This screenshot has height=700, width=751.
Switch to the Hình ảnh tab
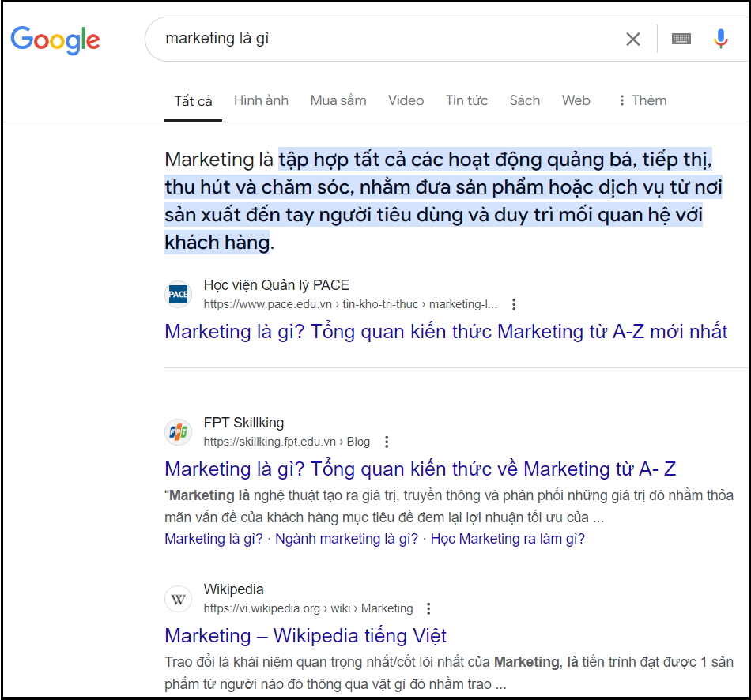261,100
